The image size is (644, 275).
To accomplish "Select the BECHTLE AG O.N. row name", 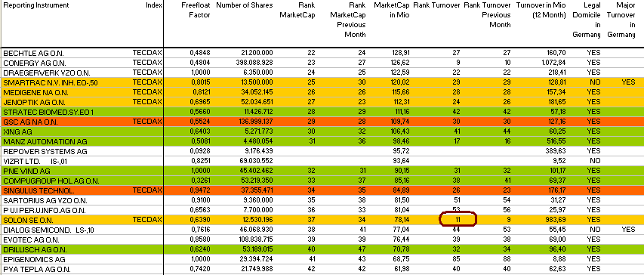I will pyautogui.click(x=34, y=53).
